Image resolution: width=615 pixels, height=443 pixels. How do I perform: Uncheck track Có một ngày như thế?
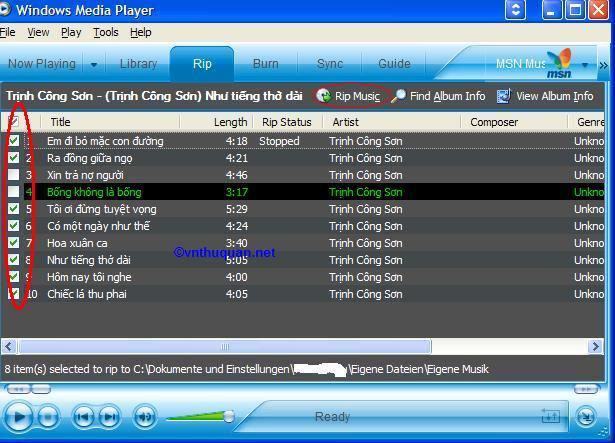[14, 226]
